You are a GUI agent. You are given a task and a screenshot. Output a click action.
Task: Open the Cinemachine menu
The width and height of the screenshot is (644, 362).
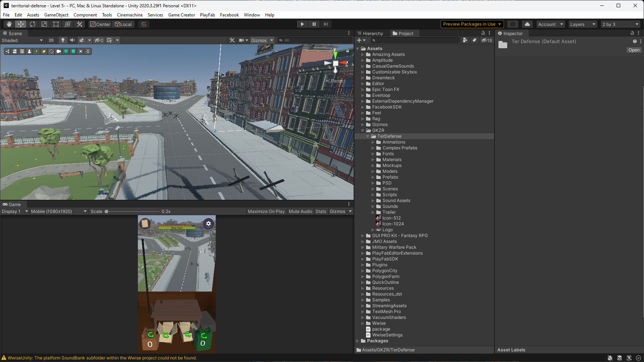pos(130,15)
